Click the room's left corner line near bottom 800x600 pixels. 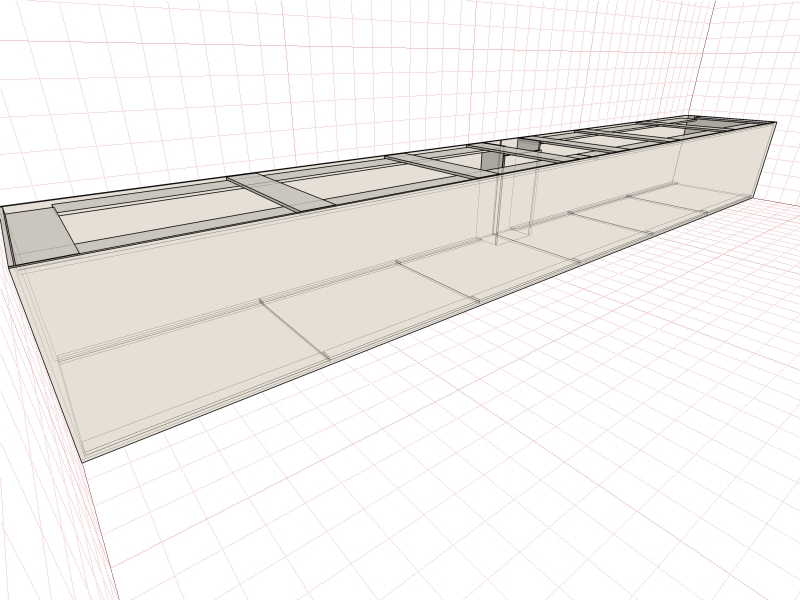coord(98,530)
